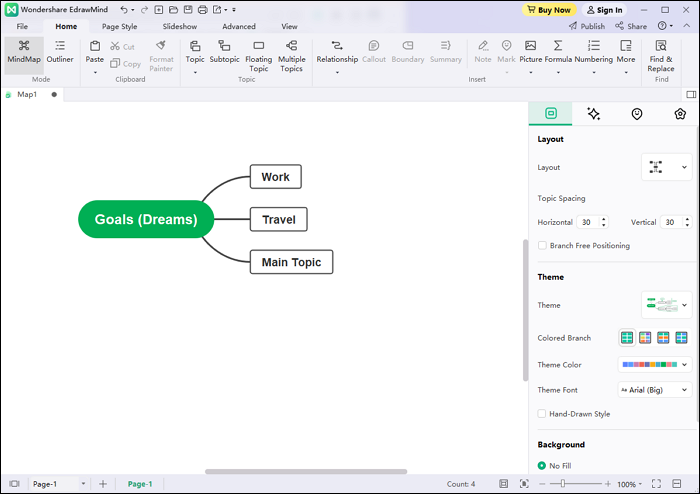Insert a Subtopic
The height and width of the screenshot is (494, 700).
(224, 52)
